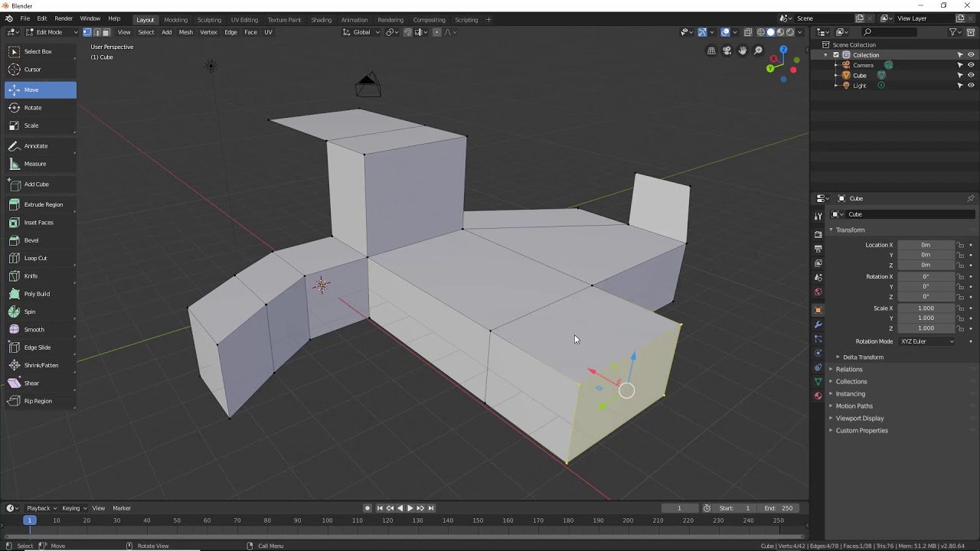Open the timeline Keying menu
The image size is (980, 551).
(x=73, y=508)
